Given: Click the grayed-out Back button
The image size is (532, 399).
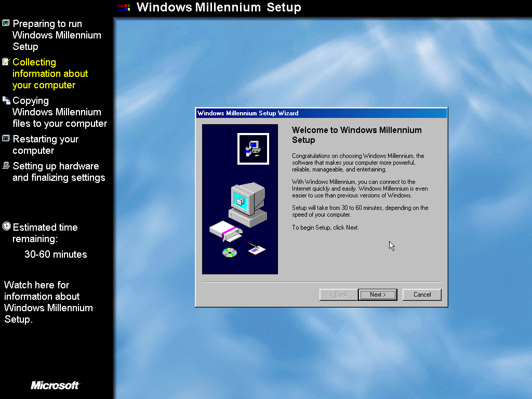Looking at the screenshot, I should [x=339, y=295].
